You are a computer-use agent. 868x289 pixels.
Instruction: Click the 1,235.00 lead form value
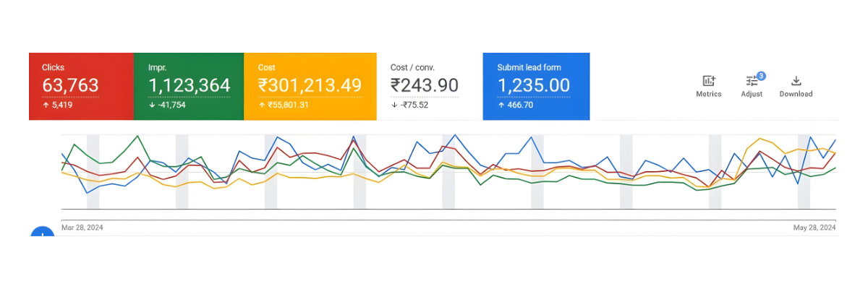(533, 86)
